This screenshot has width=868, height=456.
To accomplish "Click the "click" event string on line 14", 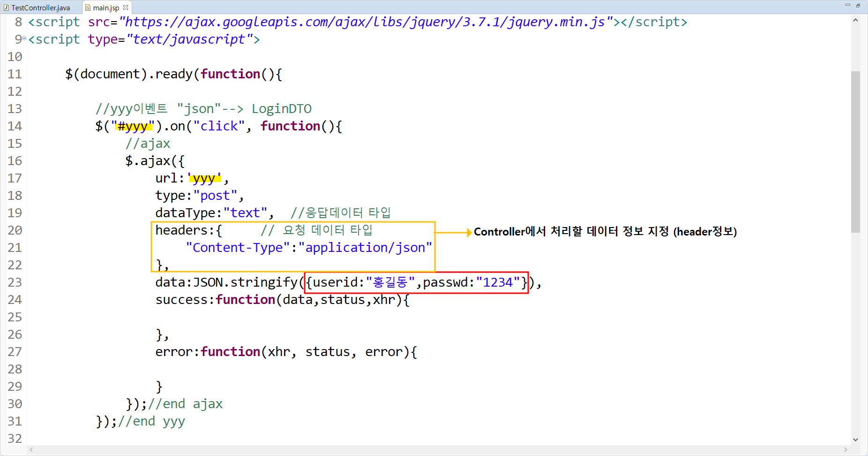I will tap(219, 126).
